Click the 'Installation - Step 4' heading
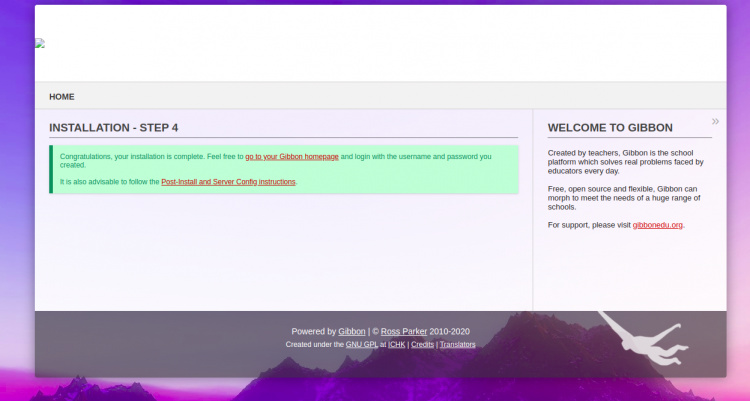 tap(114, 128)
